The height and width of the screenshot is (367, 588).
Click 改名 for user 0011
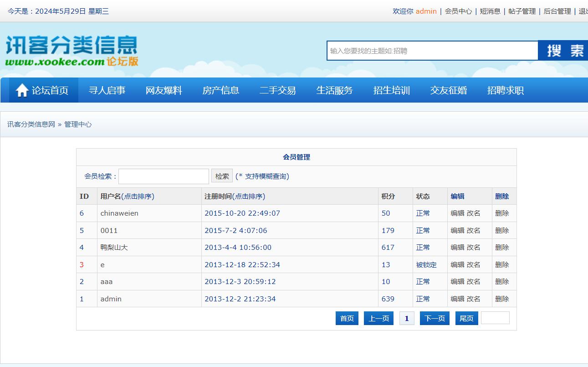point(474,231)
